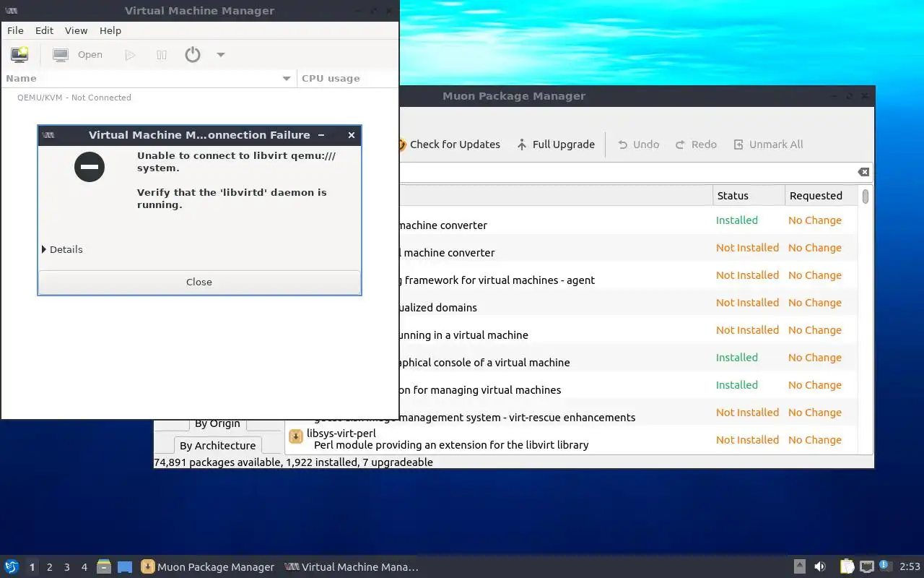Open the File menu in Virtual Machine Manager
The width and height of the screenshot is (924, 578).
(x=15, y=30)
